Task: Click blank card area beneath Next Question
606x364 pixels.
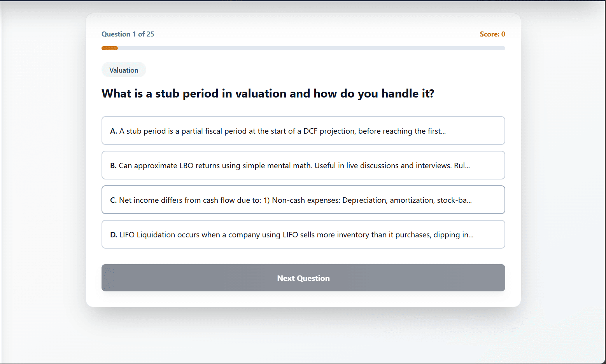Action: click(x=303, y=299)
